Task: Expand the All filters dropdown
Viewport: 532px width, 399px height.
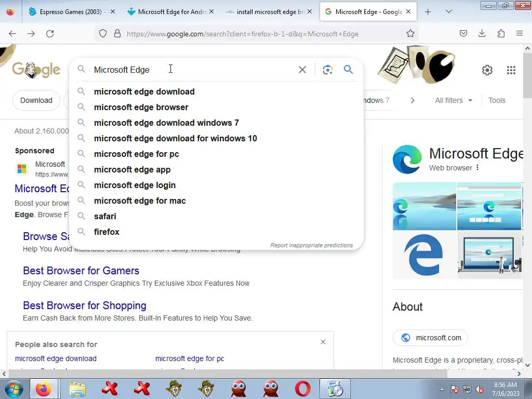Action: 454,100
